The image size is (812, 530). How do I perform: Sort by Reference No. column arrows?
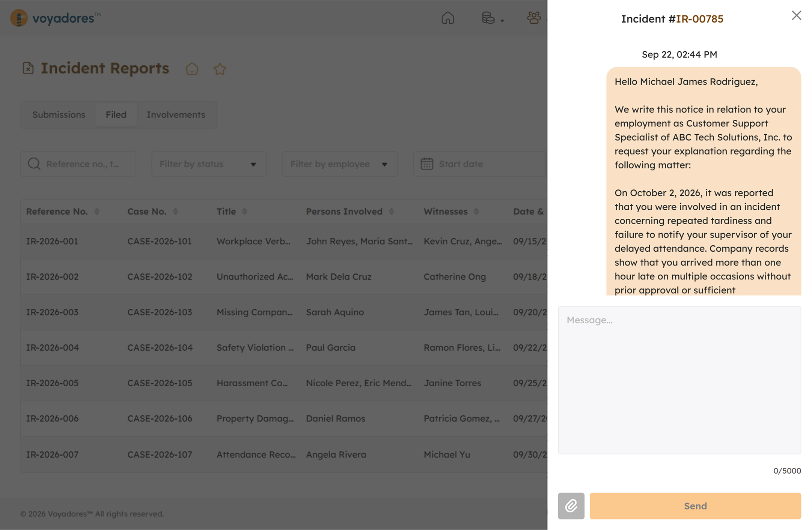pyautogui.click(x=97, y=212)
